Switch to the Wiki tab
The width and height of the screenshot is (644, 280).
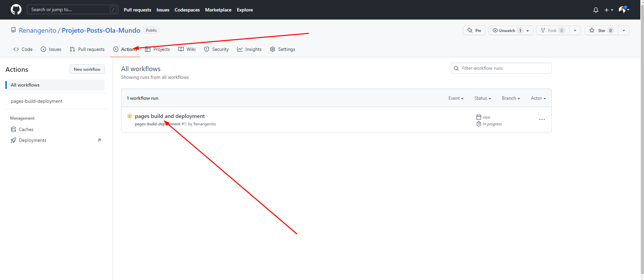coord(187,49)
